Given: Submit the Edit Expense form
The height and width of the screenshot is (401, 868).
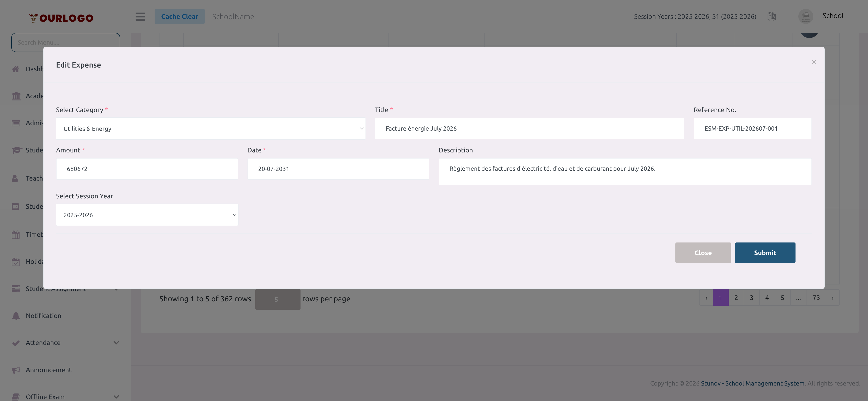Looking at the screenshot, I should [x=765, y=253].
